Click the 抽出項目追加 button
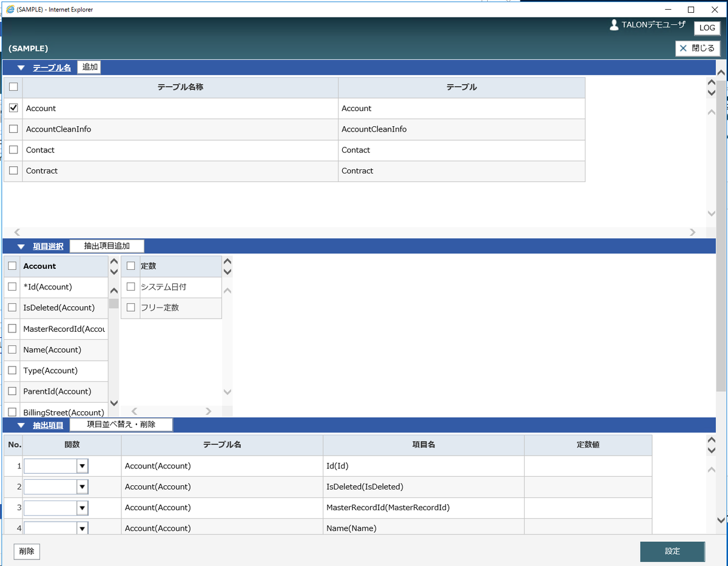This screenshot has width=728, height=566. pos(107,246)
